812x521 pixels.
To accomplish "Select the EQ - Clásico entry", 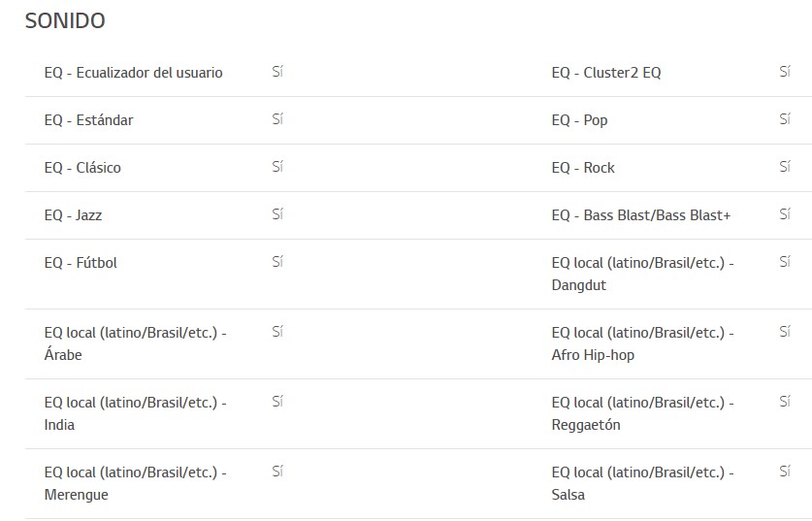I will click(82, 168).
